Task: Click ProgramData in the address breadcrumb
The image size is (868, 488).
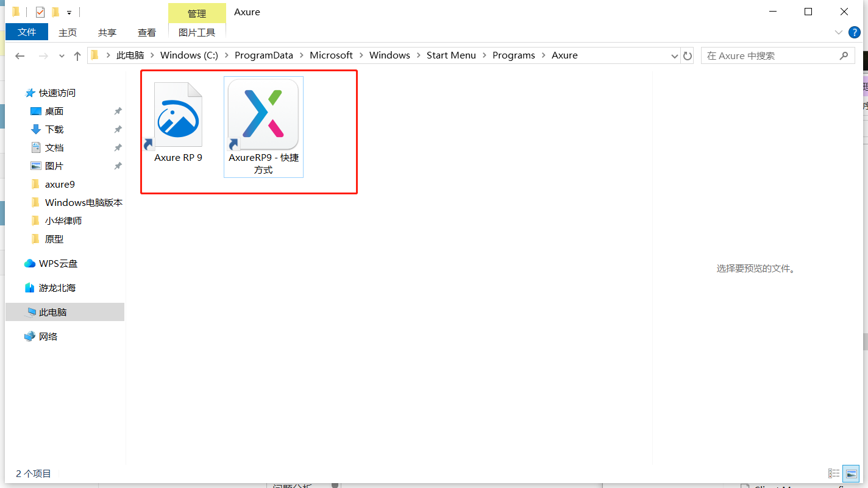Action: [264, 55]
